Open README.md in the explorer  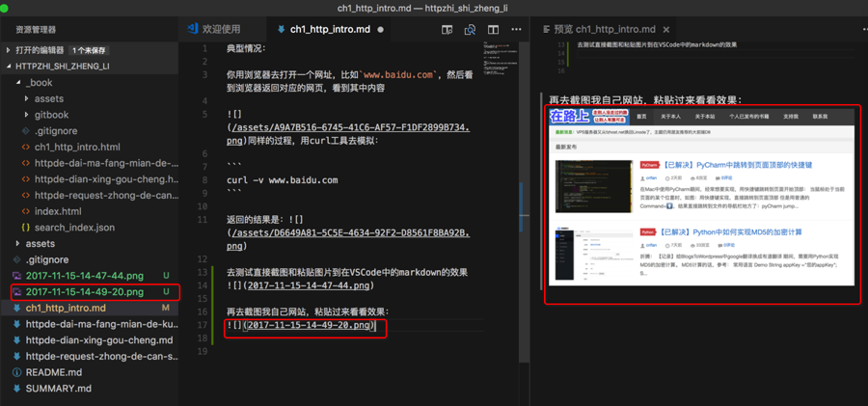tap(54, 371)
